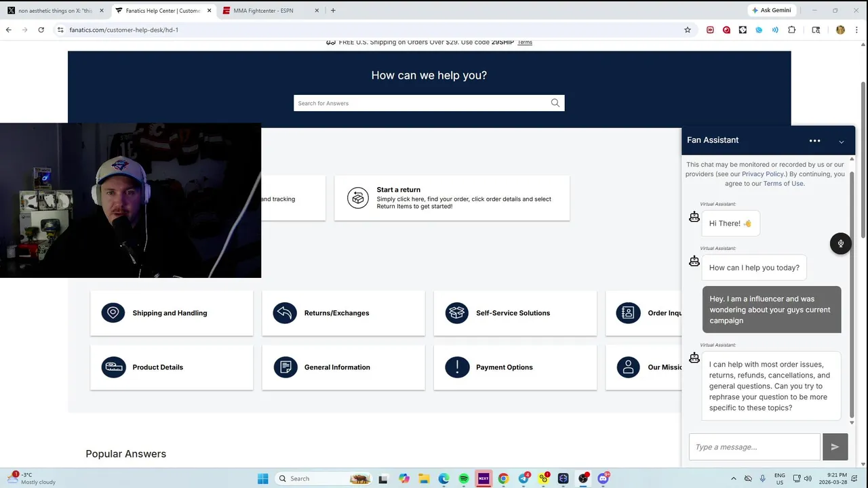
Task: Click the 'Hi There!' chat bubble
Action: coord(730,224)
